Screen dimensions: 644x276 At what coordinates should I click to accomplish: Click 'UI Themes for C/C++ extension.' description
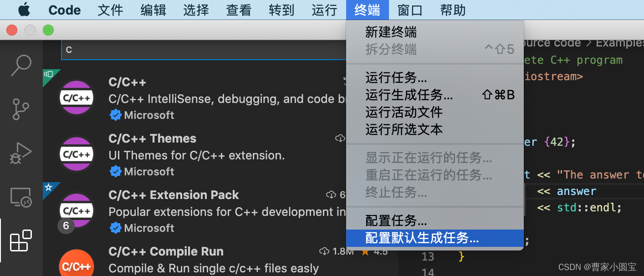point(197,155)
